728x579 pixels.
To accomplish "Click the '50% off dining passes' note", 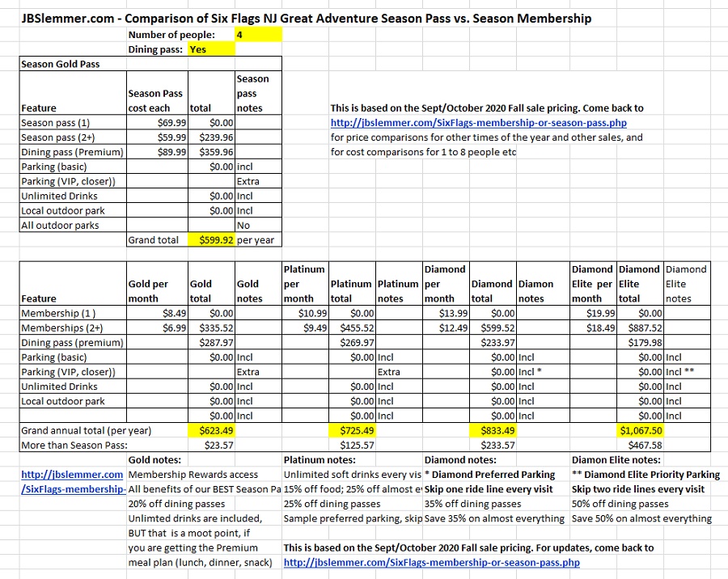I will point(620,504).
